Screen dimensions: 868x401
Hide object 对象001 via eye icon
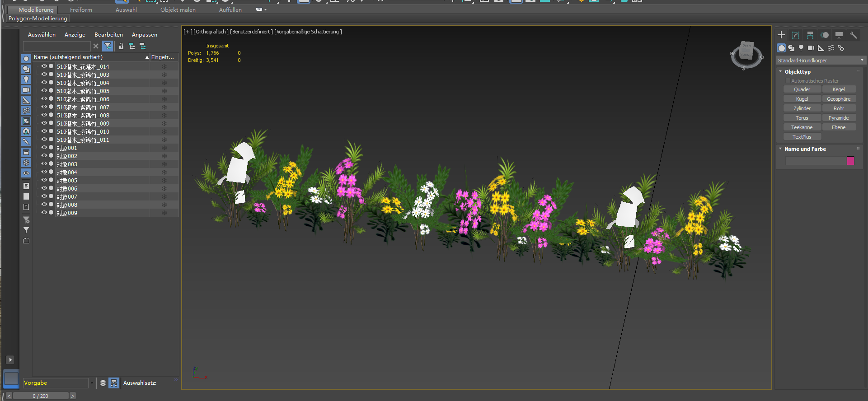tap(44, 148)
